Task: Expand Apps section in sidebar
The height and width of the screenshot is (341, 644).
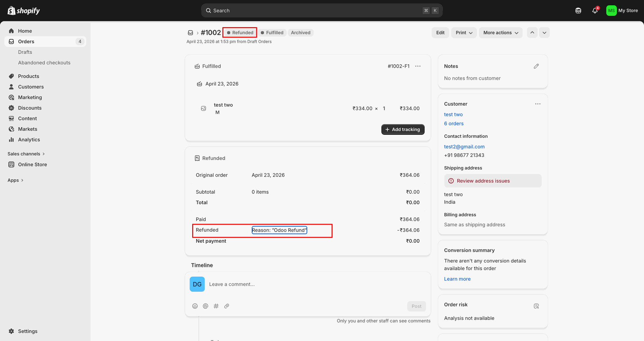Action: 15,180
